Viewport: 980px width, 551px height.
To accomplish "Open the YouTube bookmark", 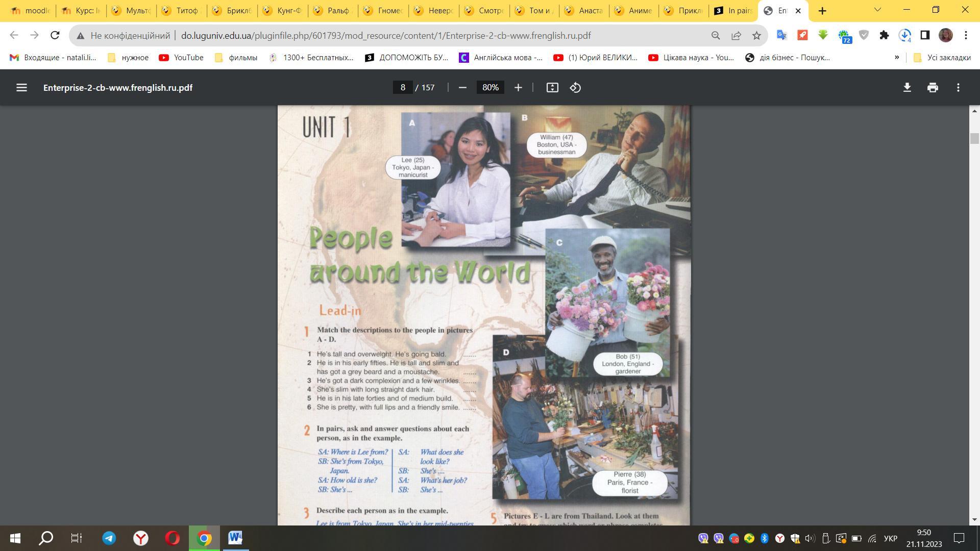I will tap(181, 58).
